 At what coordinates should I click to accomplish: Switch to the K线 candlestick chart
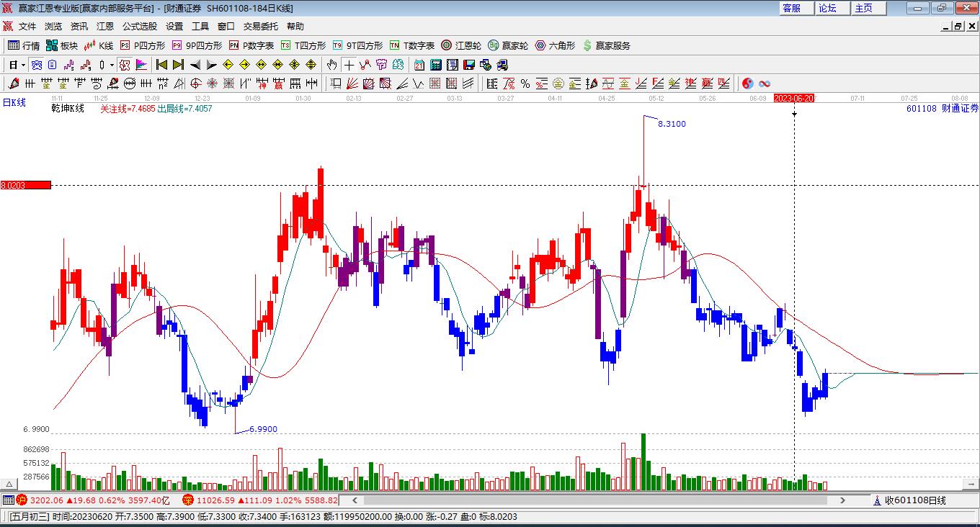click(99, 45)
